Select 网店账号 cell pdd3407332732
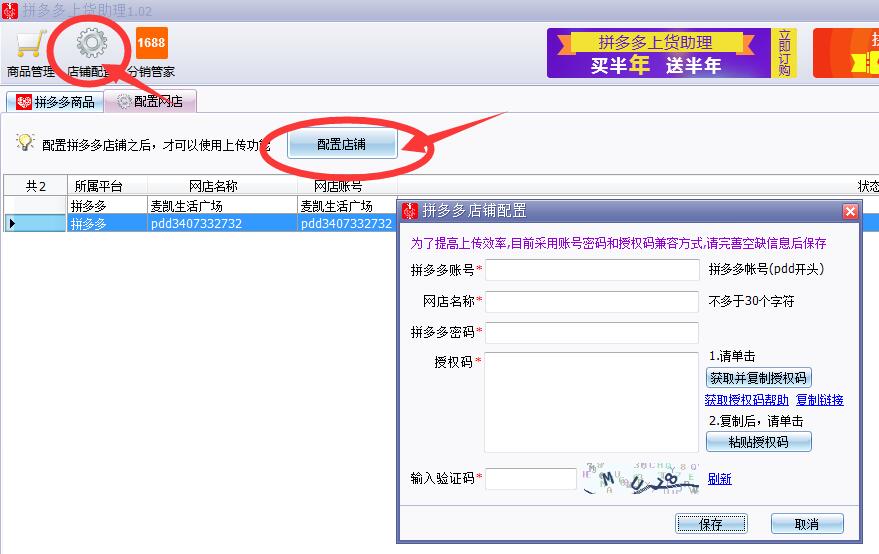Screen dimensions: 879x554 pyautogui.click(x=347, y=224)
